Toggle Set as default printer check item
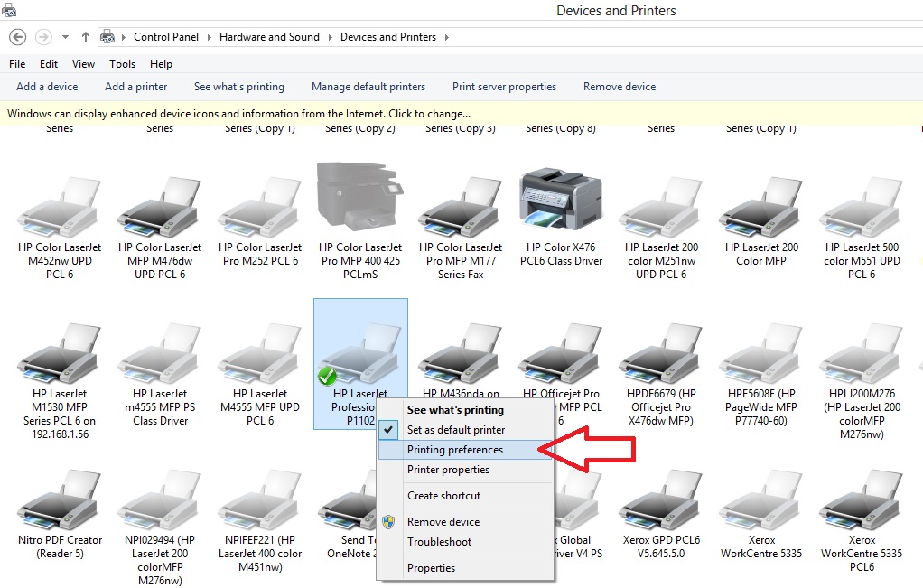 (464, 430)
